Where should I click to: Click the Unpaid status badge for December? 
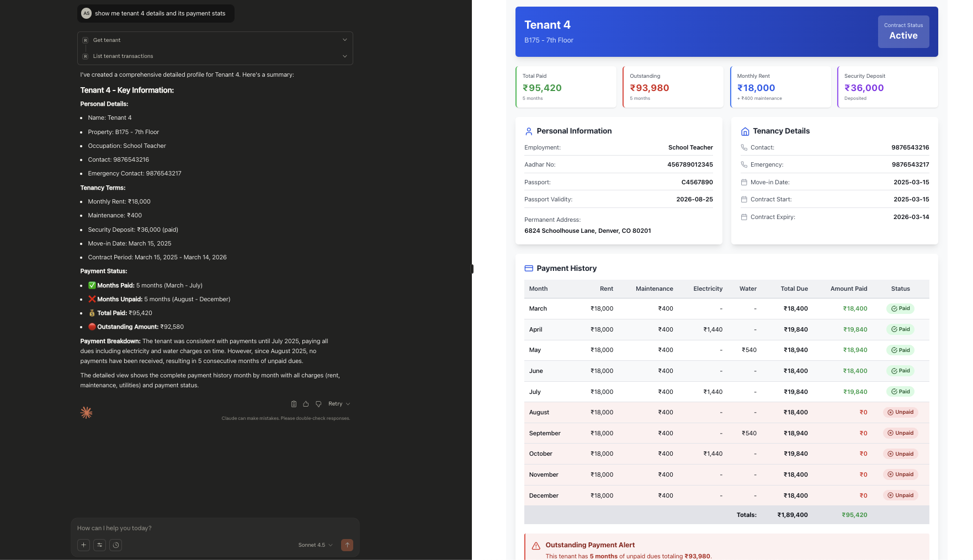point(900,495)
